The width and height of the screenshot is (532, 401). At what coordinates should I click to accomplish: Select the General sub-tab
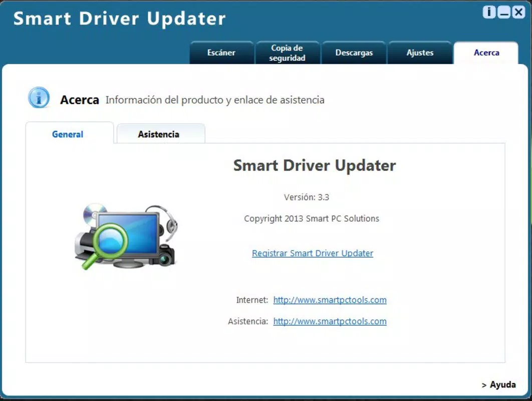(x=70, y=133)
